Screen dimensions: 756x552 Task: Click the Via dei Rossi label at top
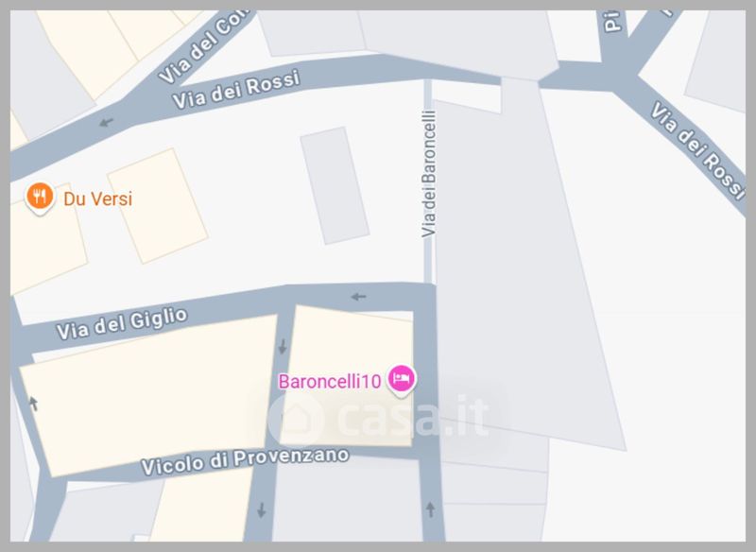pos(236,90)
